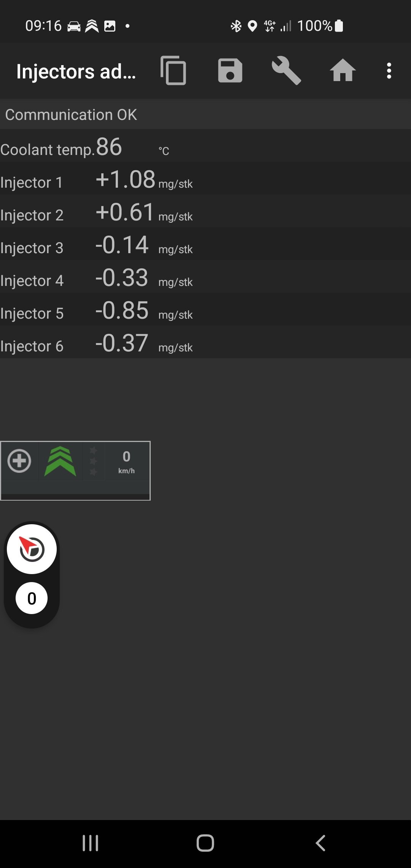This screenshot has height=868, width=411.
Task: Save data with the floppy disk icon
Action: coord(230,70)
